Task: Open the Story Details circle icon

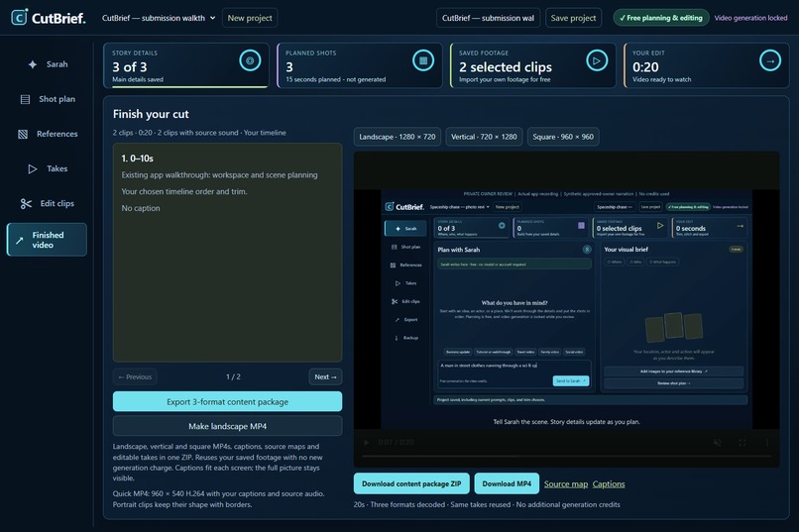Action: [x=250, y=60]
